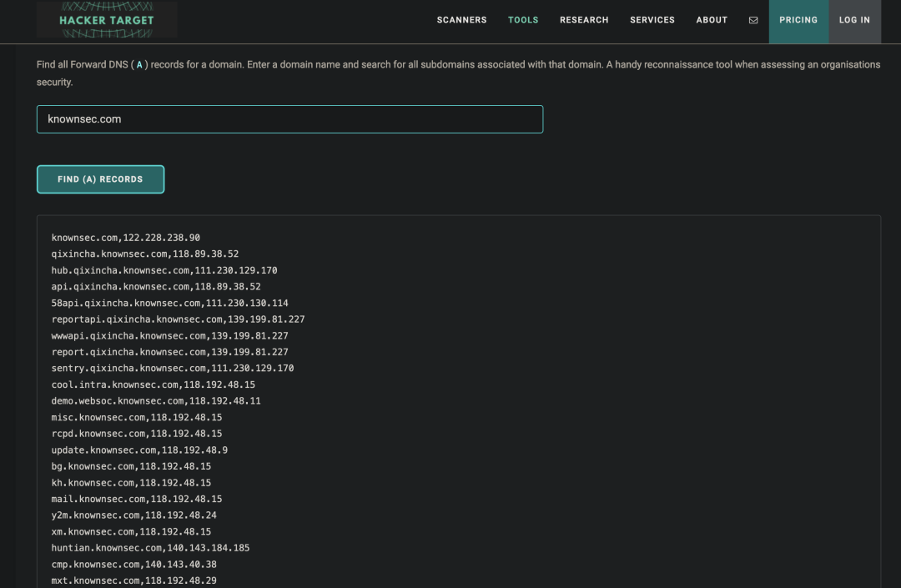
Task: Click the qixincha.knownsec.com,118.89.38.52 line
Action: tap(145, 254)
